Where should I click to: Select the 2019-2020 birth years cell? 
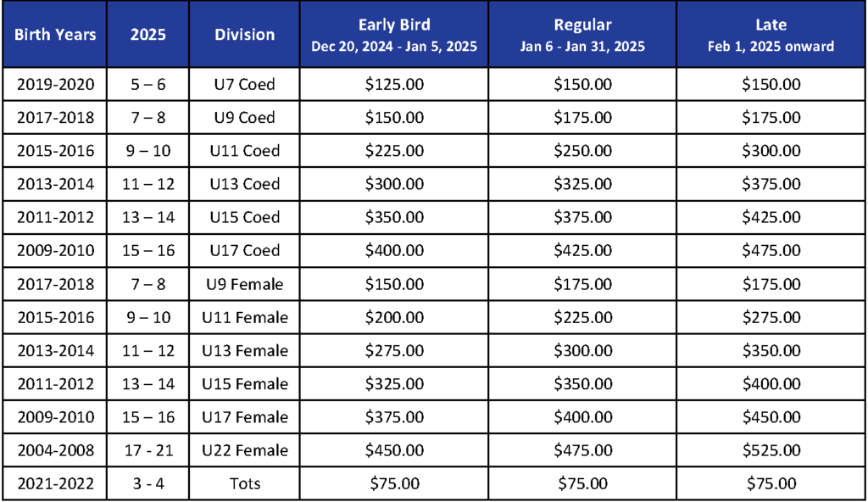(x=55, y=85)
